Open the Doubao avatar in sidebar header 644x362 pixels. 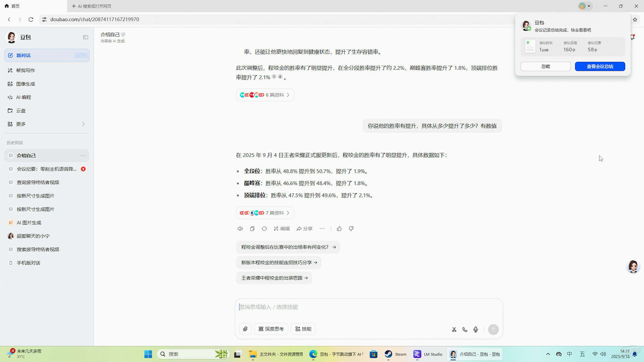pos(11,37)
